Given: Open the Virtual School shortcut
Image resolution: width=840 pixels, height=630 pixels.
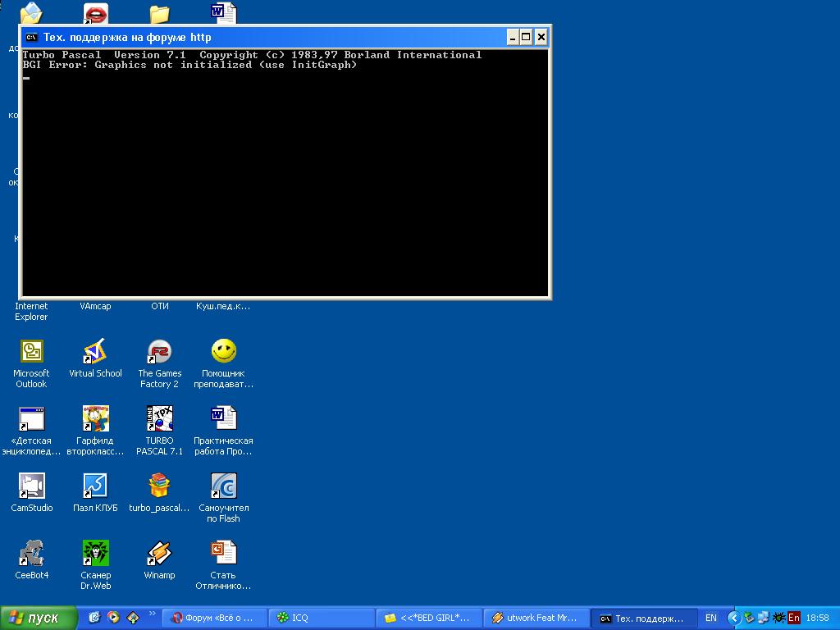Looking at the screenshot, I should coord(95,352).
